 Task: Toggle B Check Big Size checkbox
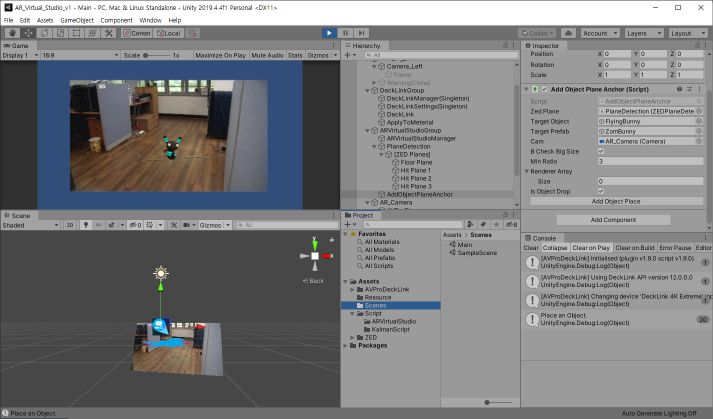601,151
